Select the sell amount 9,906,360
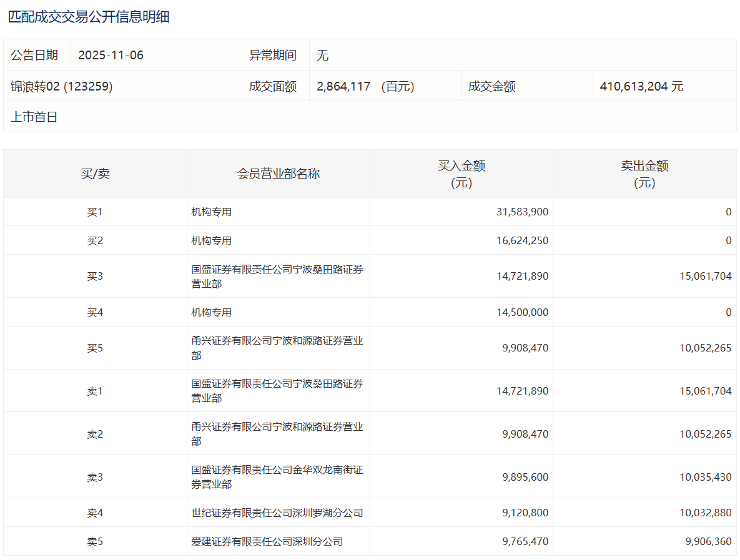740x560 pixels. (708, 541)
